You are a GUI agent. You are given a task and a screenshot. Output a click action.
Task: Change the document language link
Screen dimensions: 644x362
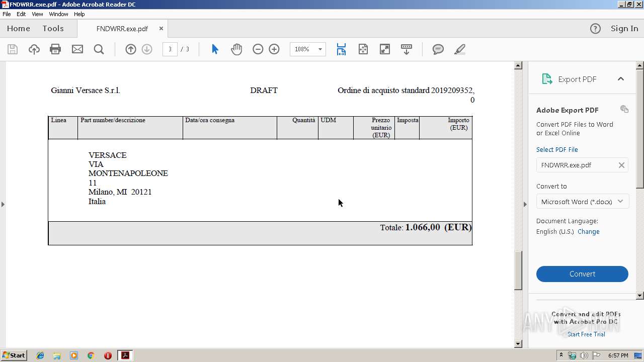588,232
